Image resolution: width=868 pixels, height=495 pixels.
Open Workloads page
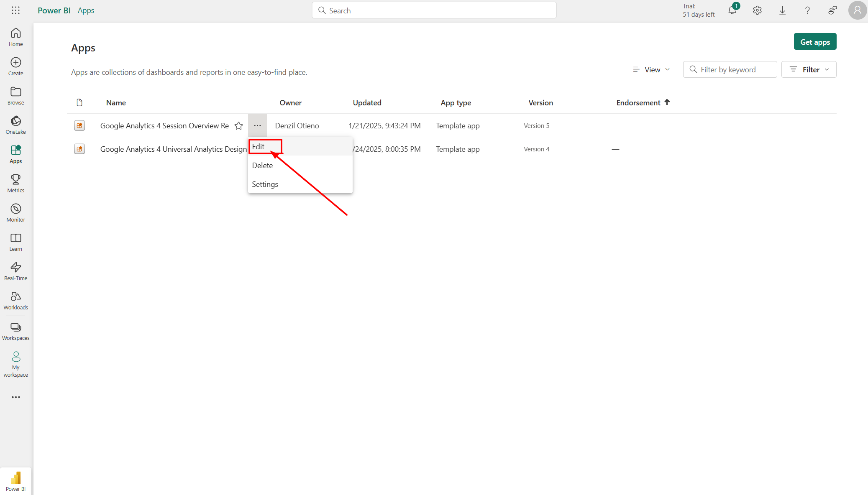tap(16, 301)
